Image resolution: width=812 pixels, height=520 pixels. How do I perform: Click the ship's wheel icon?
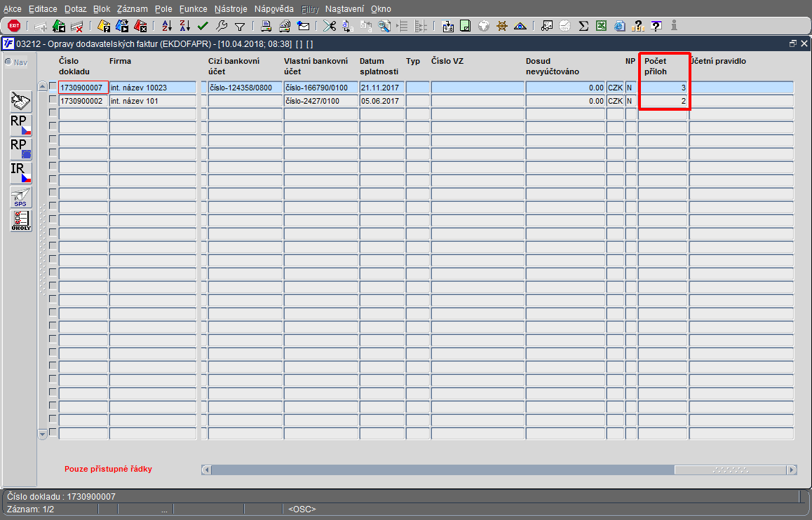coord(501,25)
